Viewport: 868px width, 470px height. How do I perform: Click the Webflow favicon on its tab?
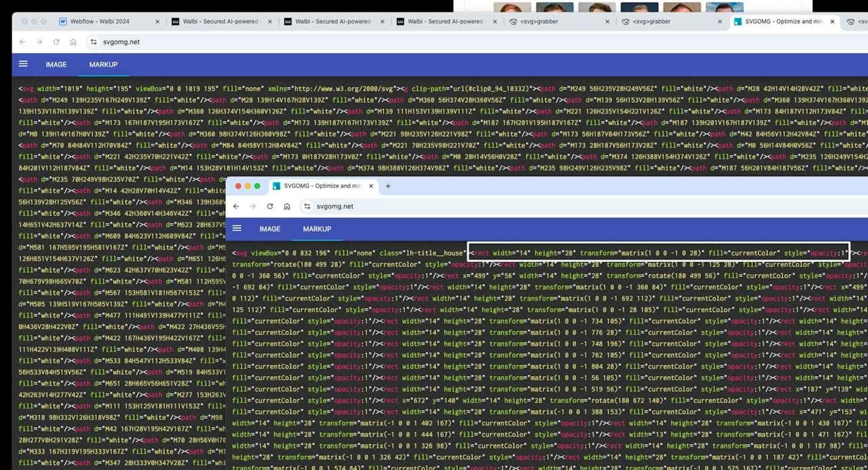(x=62, y=21)
